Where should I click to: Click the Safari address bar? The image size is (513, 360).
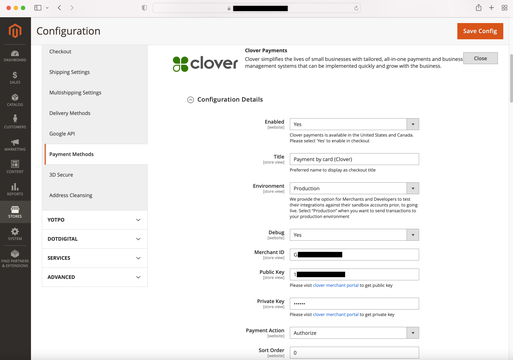coord(256,8)
